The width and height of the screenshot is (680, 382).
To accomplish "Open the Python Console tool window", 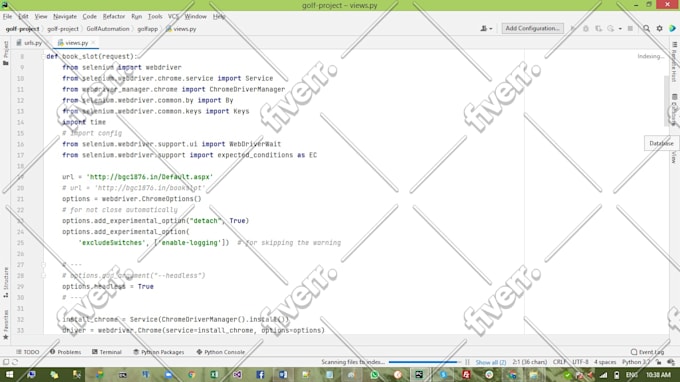I will click(x=221, y=352).
